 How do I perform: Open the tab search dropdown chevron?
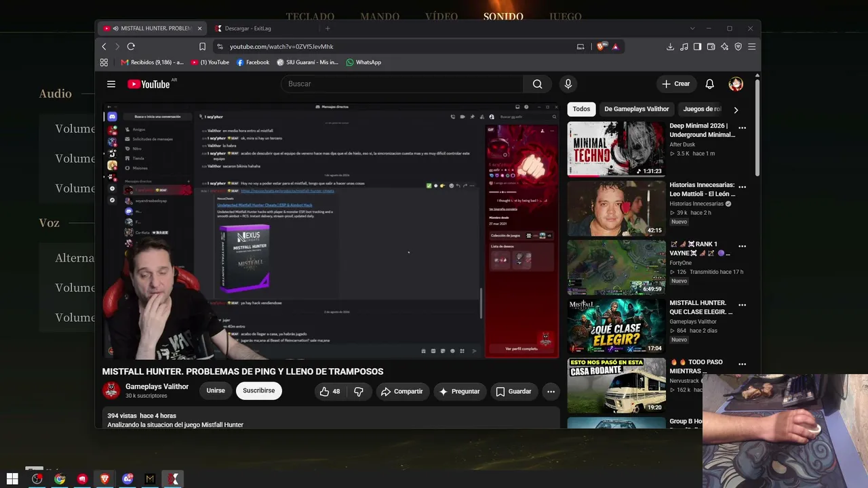[692, 28]
